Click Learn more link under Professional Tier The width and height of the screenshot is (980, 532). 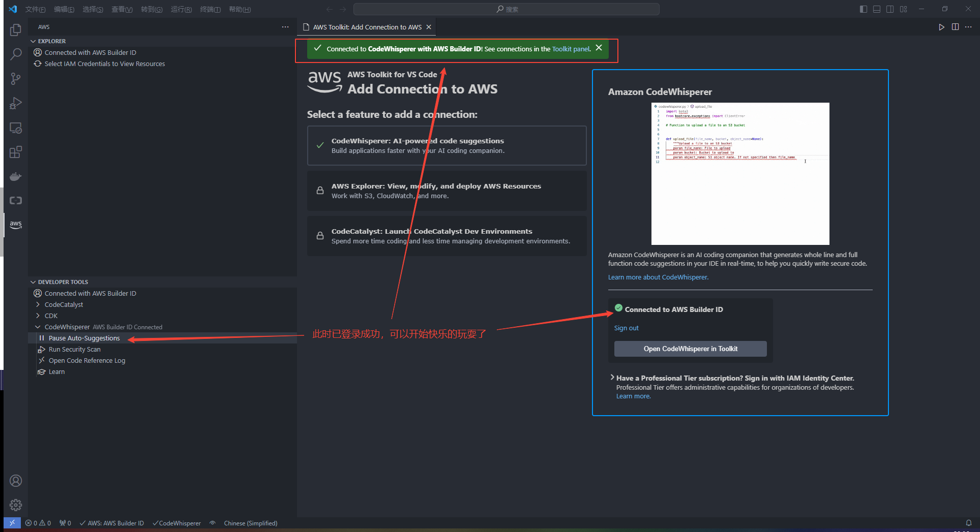click(633, 396)
